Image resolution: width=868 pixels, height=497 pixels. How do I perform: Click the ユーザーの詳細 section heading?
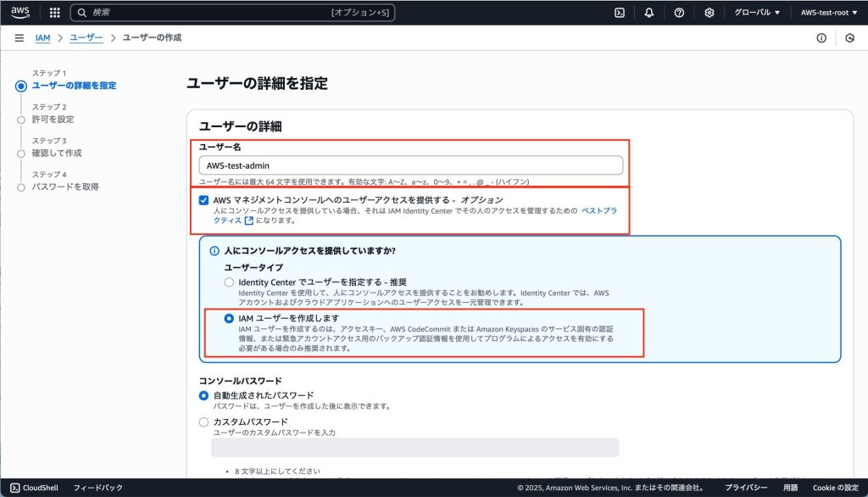point(240,126)
